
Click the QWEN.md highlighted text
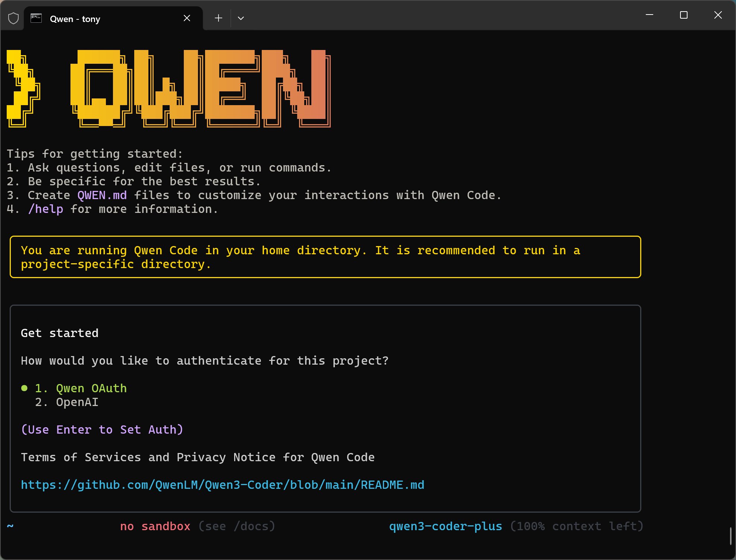[x=102, y=195]
